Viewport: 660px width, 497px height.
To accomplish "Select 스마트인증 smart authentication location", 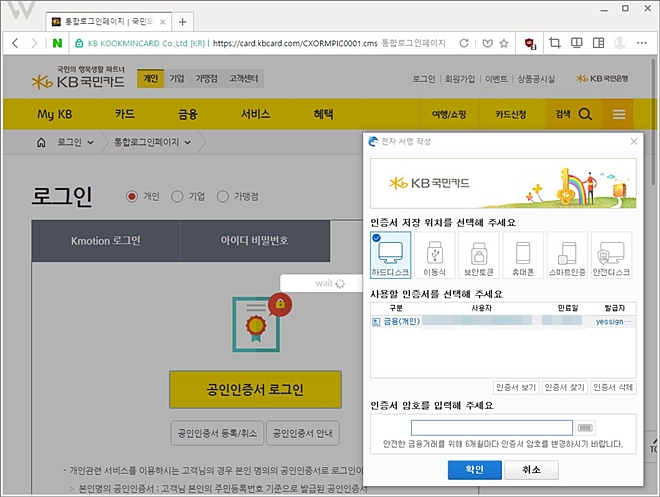I will pos(567,255).
